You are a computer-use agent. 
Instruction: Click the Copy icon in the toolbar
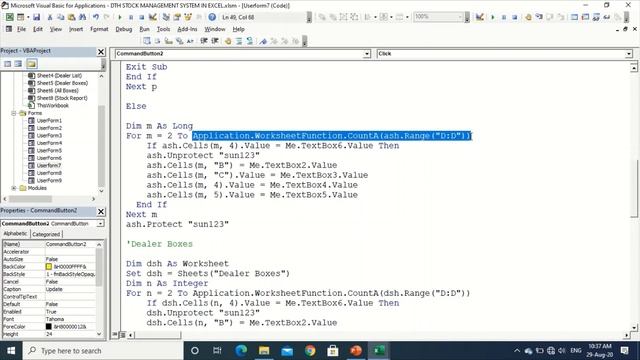pyautogui.click(x=60, y=17)
